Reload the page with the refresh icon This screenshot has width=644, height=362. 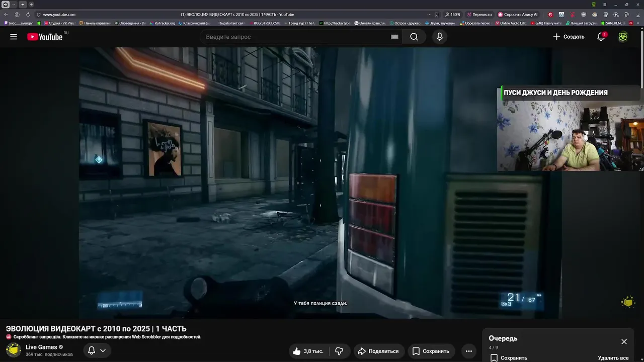(x=28, y=15)
